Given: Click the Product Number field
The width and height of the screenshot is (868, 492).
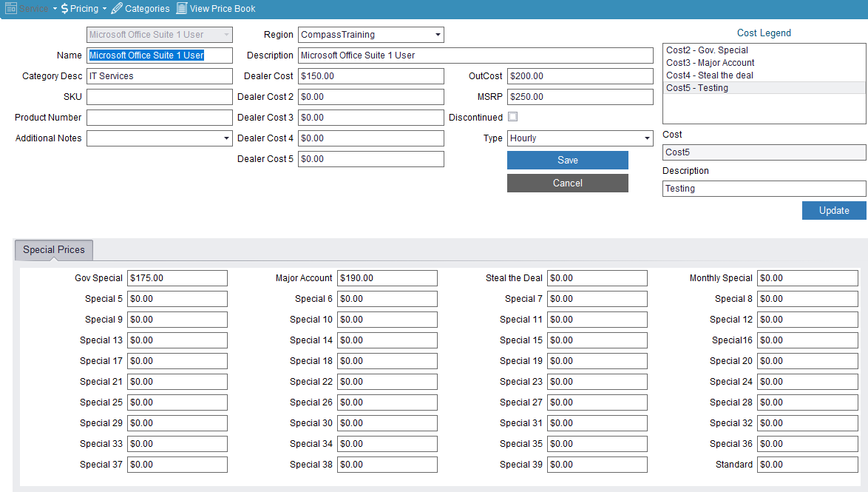Looking at the screenshot, I should click(x=160, y=118).
